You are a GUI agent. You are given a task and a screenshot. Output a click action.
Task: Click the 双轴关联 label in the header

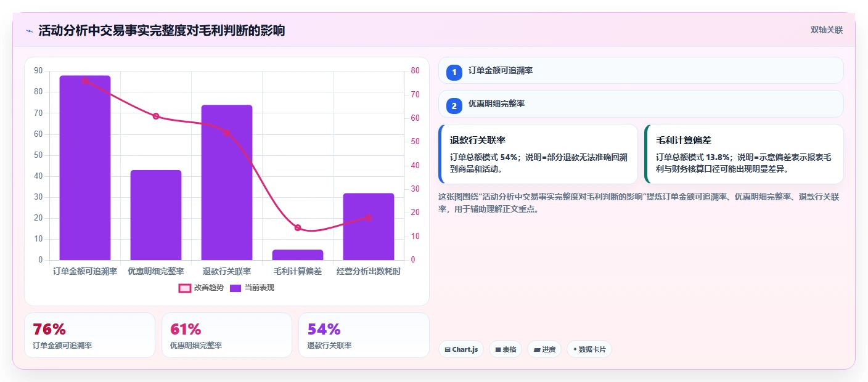pos(826,30)
